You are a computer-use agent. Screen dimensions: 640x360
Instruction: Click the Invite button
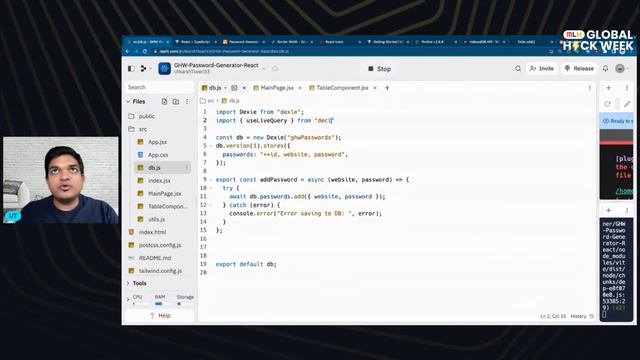[x=542, y=69]
